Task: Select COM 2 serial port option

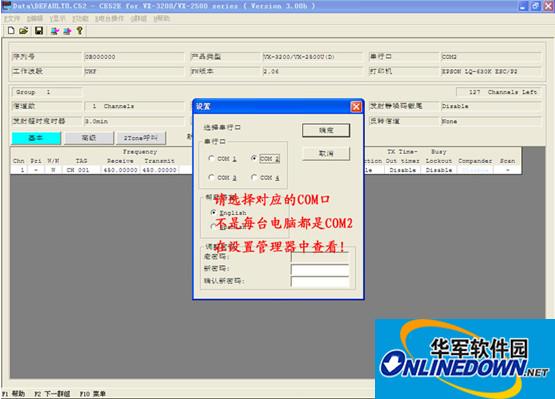Action: click(265, 159)
